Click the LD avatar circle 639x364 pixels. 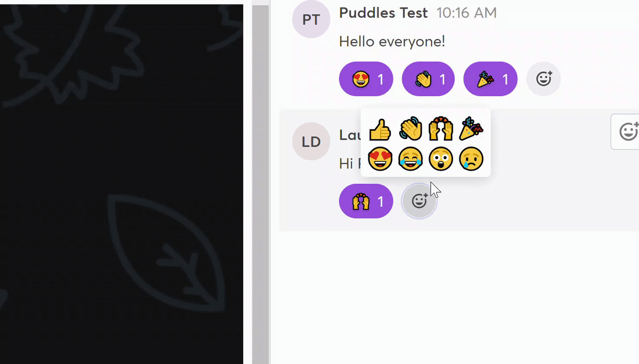[x=311, y=142]
